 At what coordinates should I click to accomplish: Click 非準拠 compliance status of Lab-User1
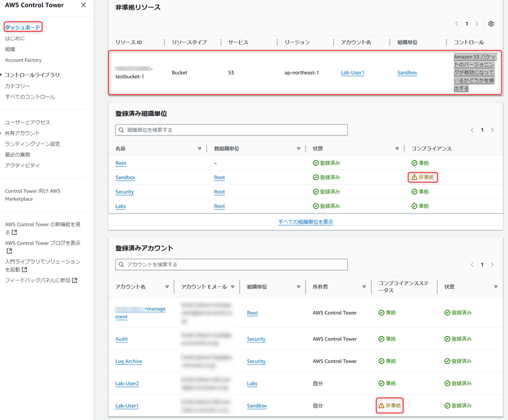(x=390, y=406)
